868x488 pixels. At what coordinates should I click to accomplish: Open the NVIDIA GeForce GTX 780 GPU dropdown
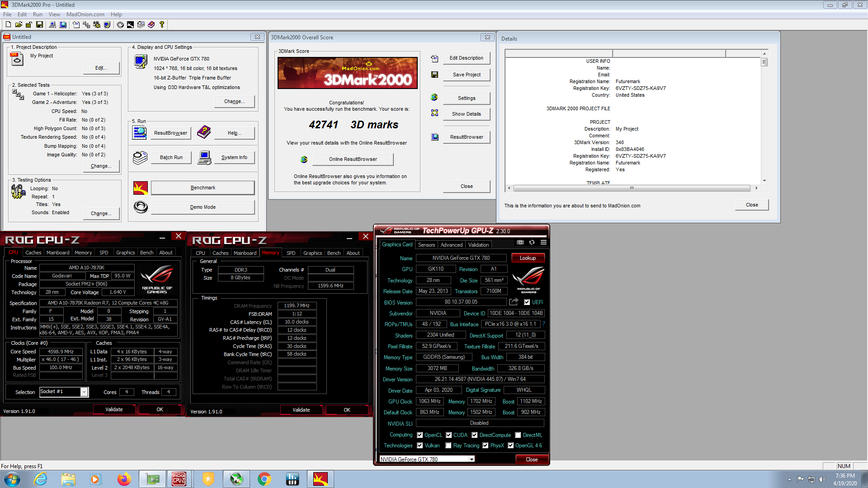pyautogui.click(x=472, y=459)
